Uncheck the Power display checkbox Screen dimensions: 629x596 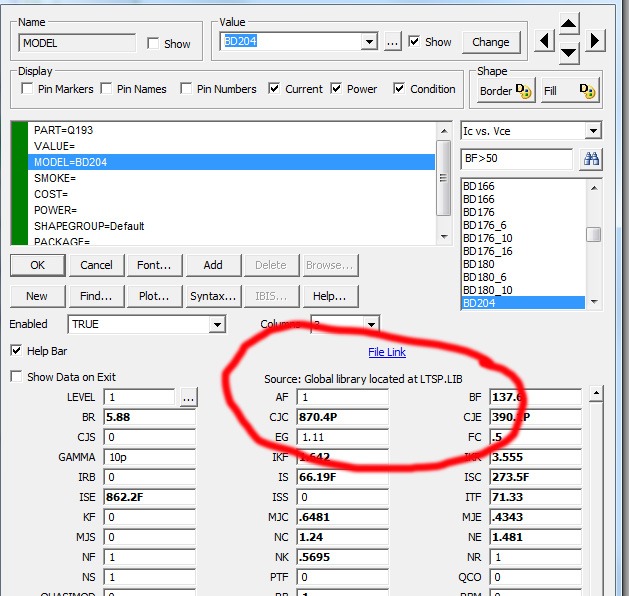click(336, 88)
